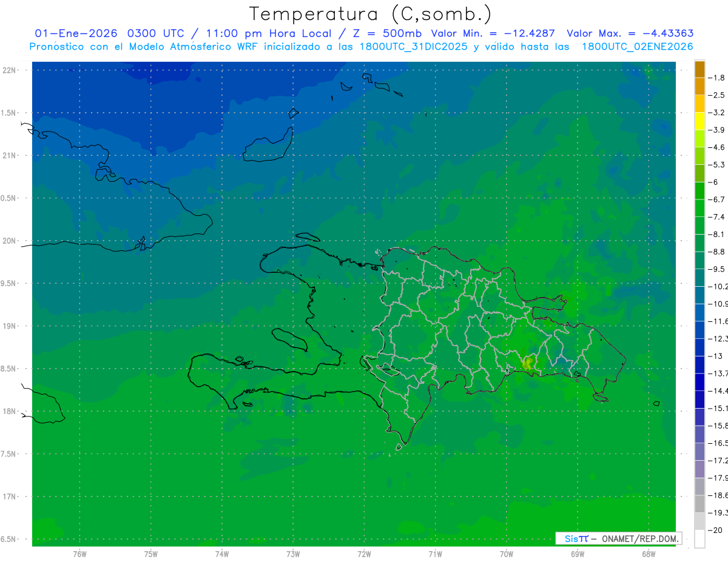
Task: Click the '74W' longitude axis label
Action: [x=222, y=554]
